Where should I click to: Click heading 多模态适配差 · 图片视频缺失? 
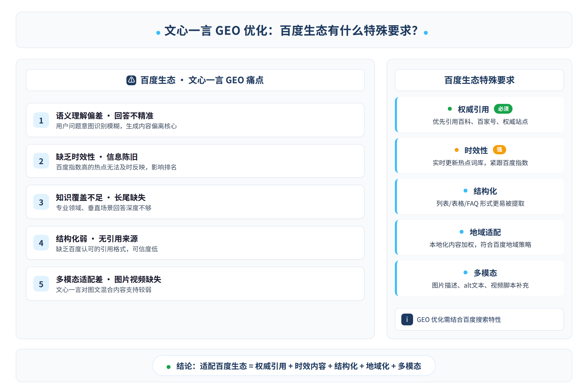[109, 280]
